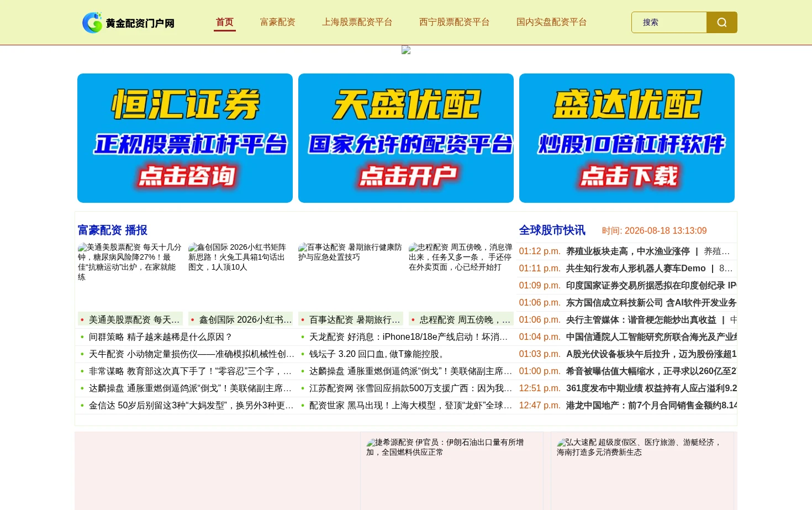
Task: Open 钱坛子 3.20 回口血 article
Action: tap(378, 354)
